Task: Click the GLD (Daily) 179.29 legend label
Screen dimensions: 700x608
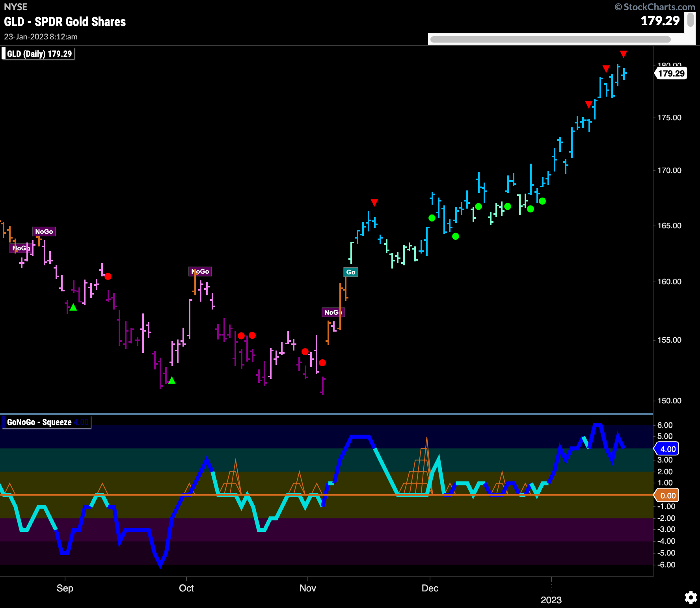Action: coord(38,54)
